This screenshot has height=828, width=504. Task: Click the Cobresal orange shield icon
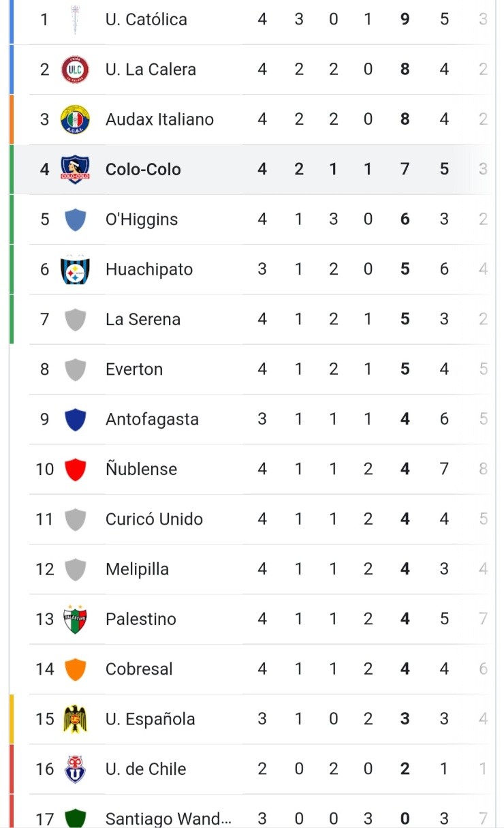tap(75, 669)
